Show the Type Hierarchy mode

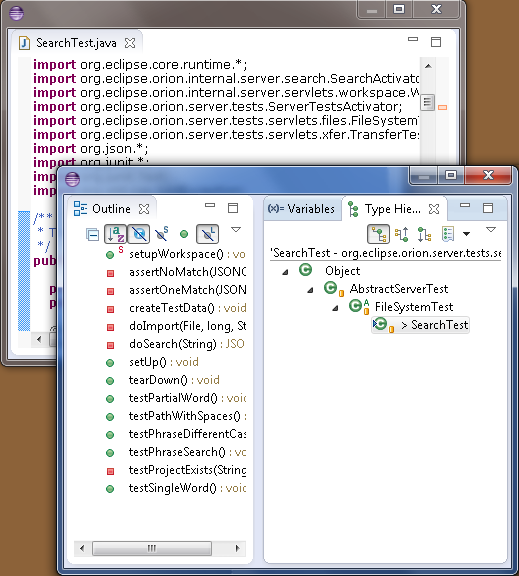click(x=378, y=234)
